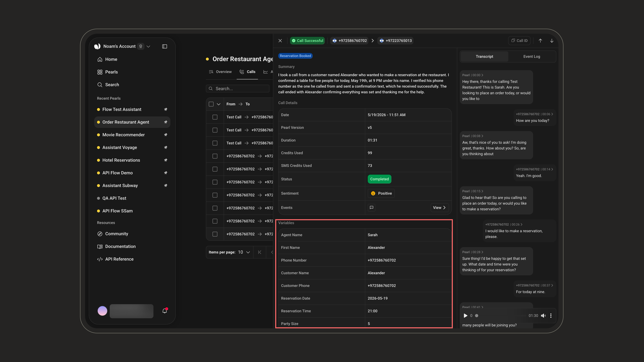
Task: Click the Completed status badge
Action: (x=379, y=179)
